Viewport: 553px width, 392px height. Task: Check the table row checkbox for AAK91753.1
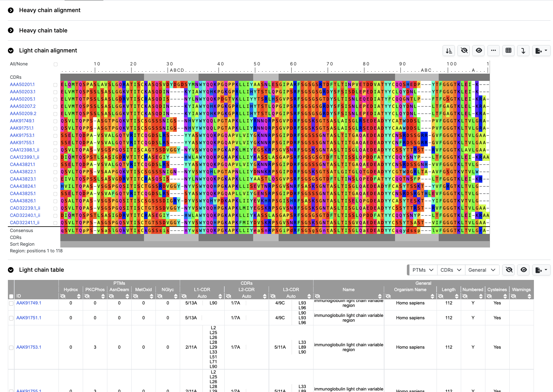(11, 348)
